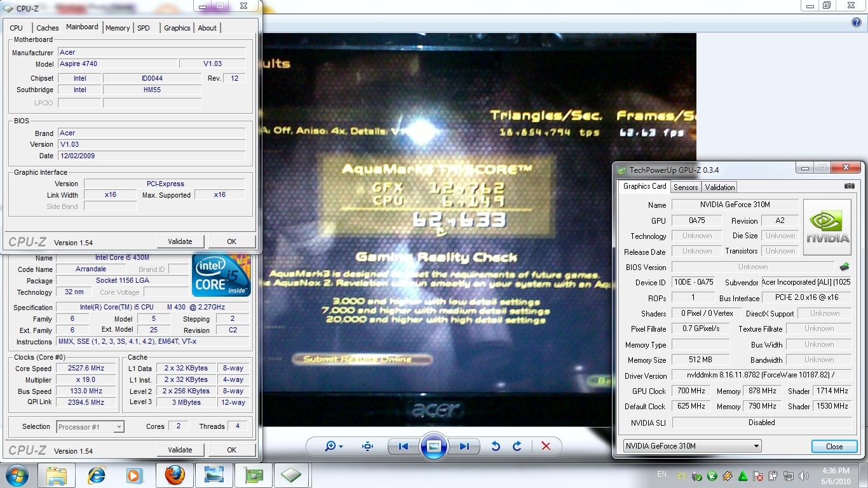Click the EN language indicator

pyautogui.click(x=661, y=474)
